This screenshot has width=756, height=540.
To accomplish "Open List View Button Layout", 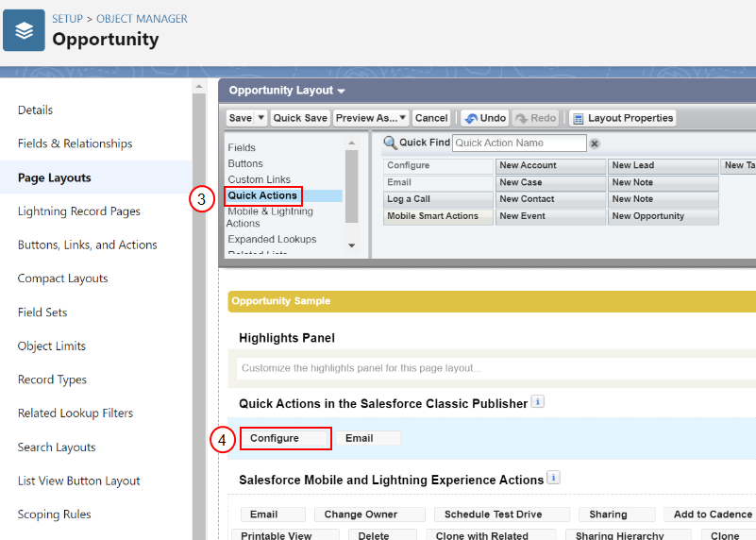I will coord(78,481).
